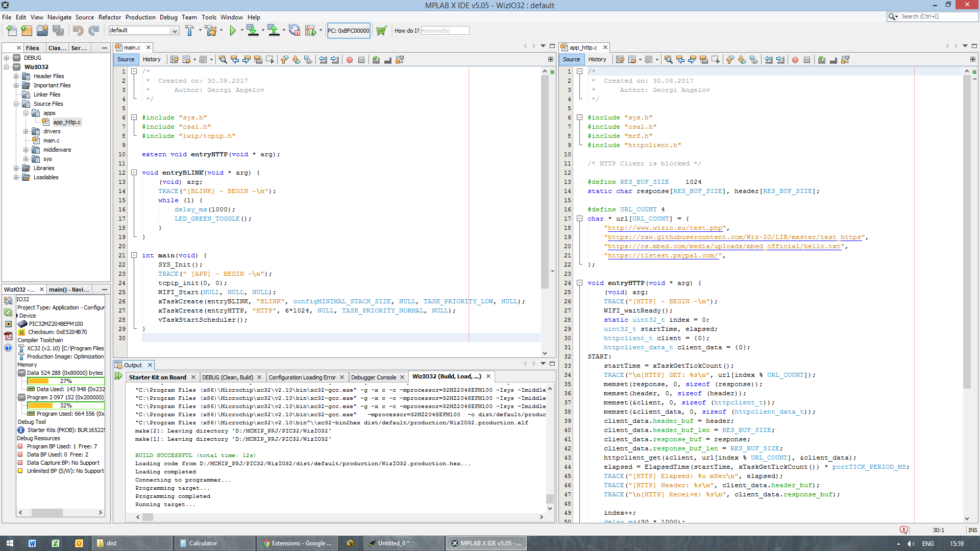This screenshot has width=980, height=551.
Task: Switch main.c editor to History view
Action: coord(152,59)
